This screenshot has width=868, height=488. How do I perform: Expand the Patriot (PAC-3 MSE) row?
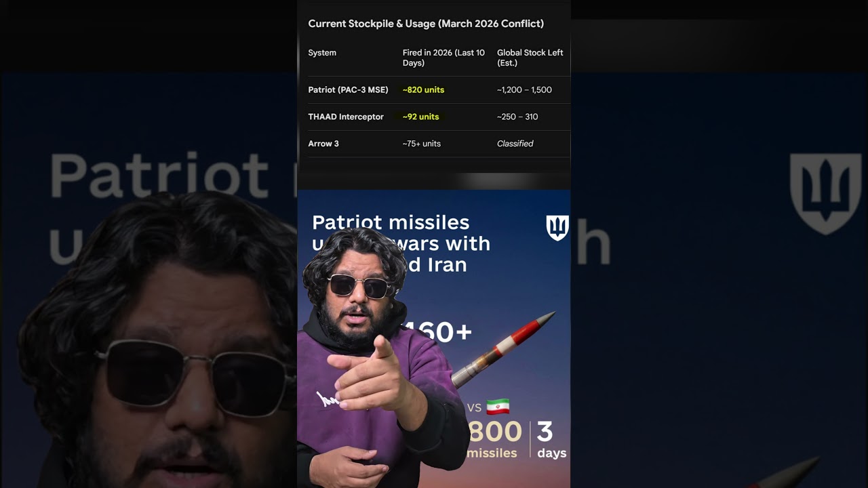tap(349, 89)
